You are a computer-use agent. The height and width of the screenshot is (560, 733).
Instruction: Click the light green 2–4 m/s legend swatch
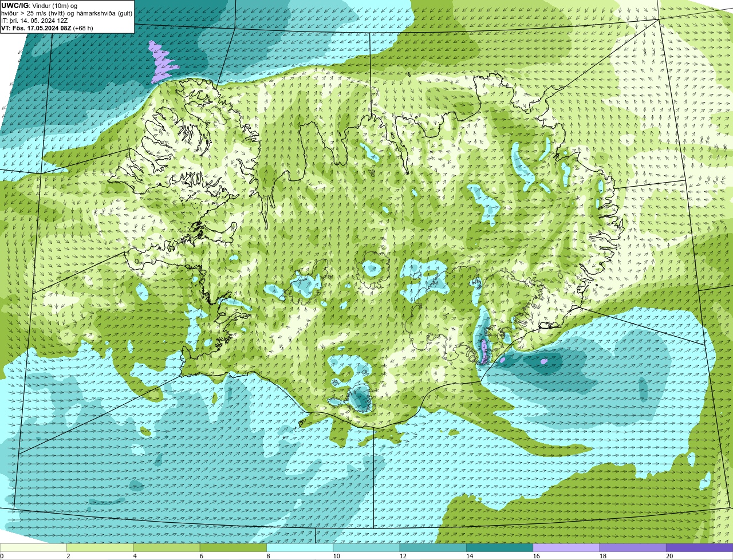[x=100, y=548]
